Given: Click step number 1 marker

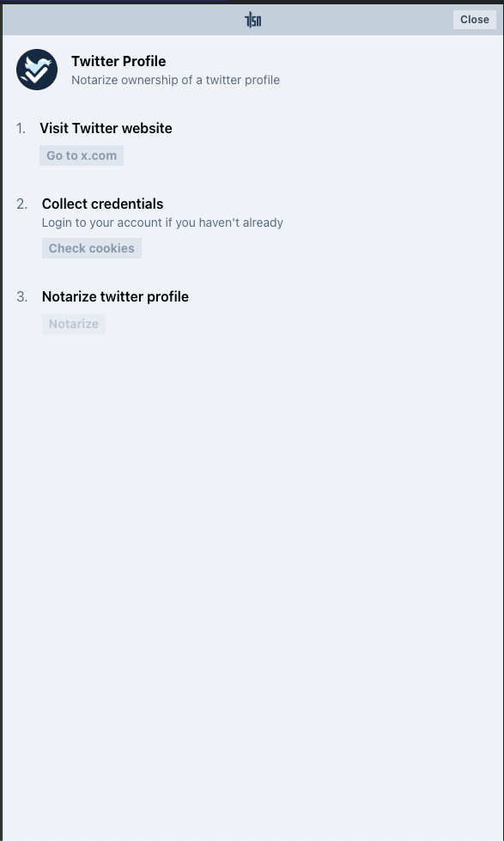Looking at the screenshot, I should 21,129.
